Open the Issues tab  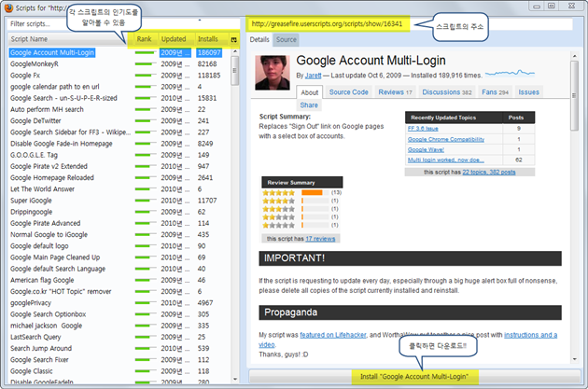coord(529,92)
